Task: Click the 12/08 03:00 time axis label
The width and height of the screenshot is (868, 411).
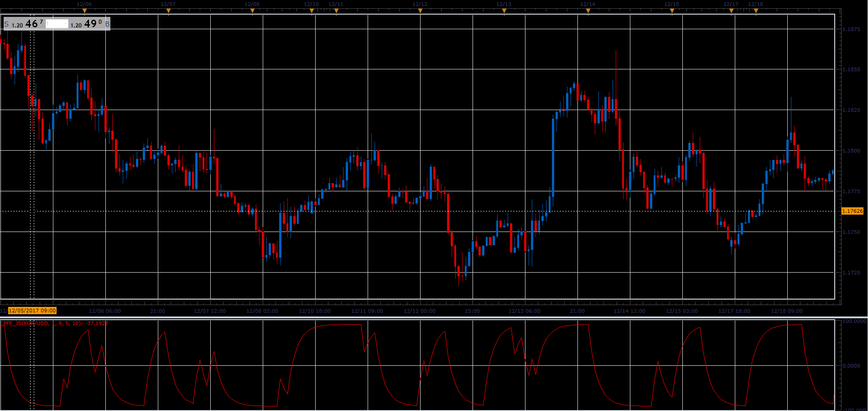Action: (x=262, y=311)
